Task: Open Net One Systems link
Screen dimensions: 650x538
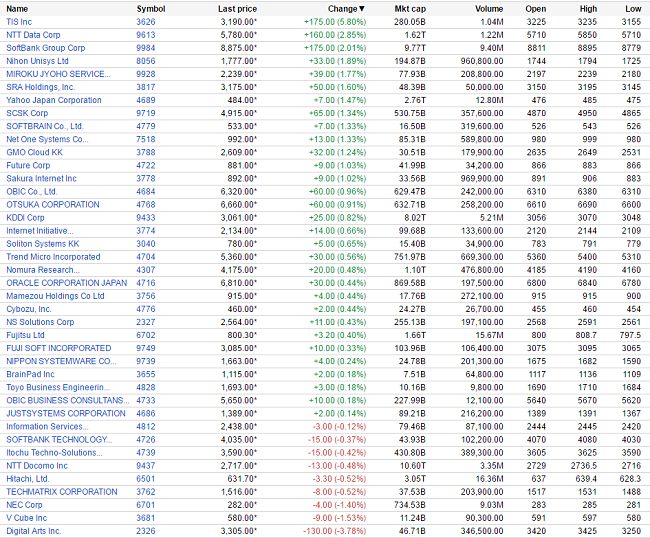Action: (47, 139)
